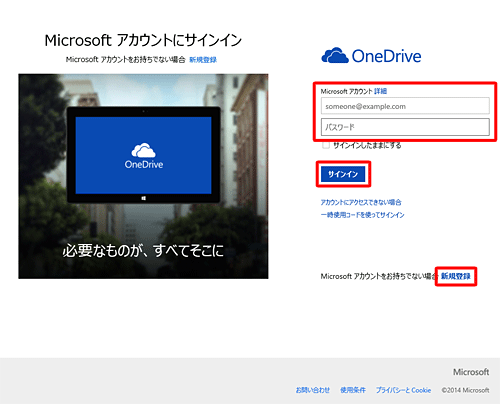Open 一時使用コードを使ってサインイン link
The image size is (500, 404).
pyautogui.click(x=362, y=215)
